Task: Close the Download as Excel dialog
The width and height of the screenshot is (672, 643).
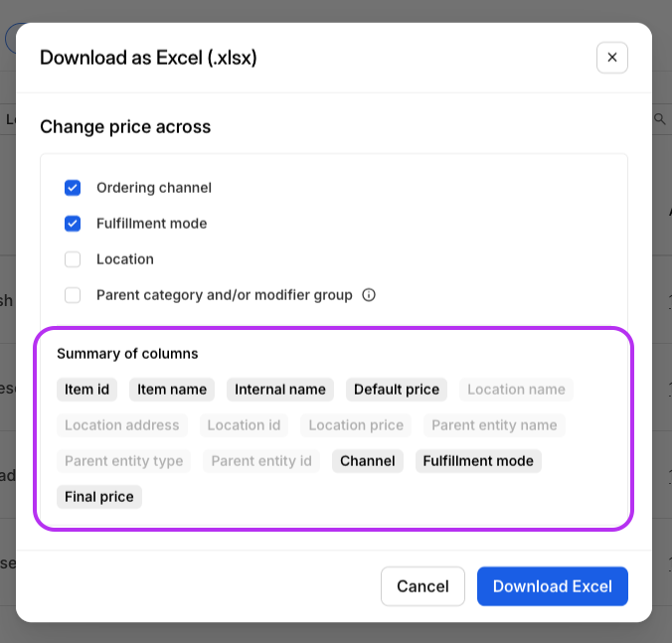Action: [611, 58]
